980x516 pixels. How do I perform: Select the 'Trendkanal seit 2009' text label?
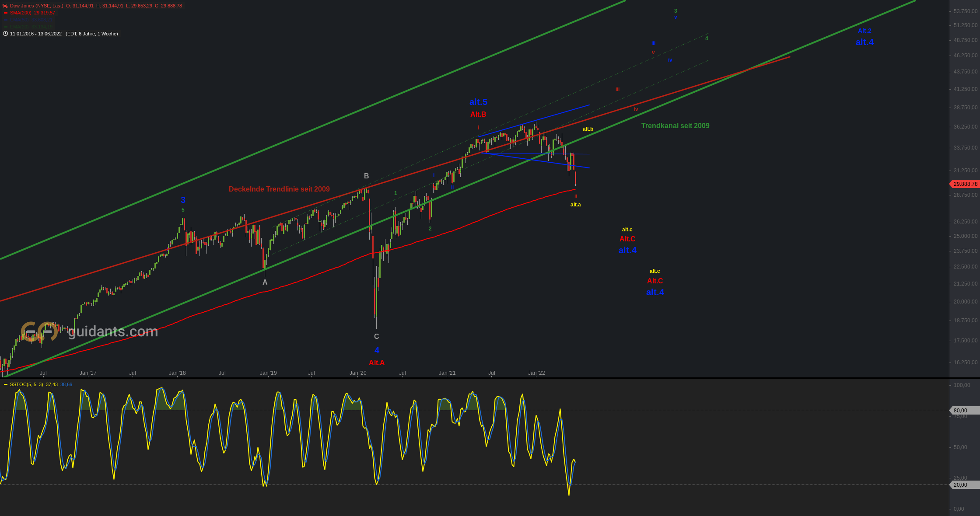(675, 126)
